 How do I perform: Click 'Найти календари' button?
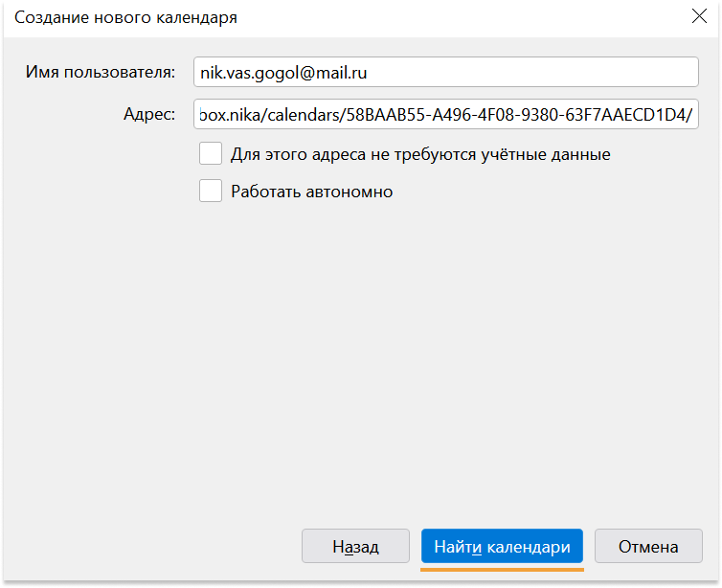pos(502,546)
